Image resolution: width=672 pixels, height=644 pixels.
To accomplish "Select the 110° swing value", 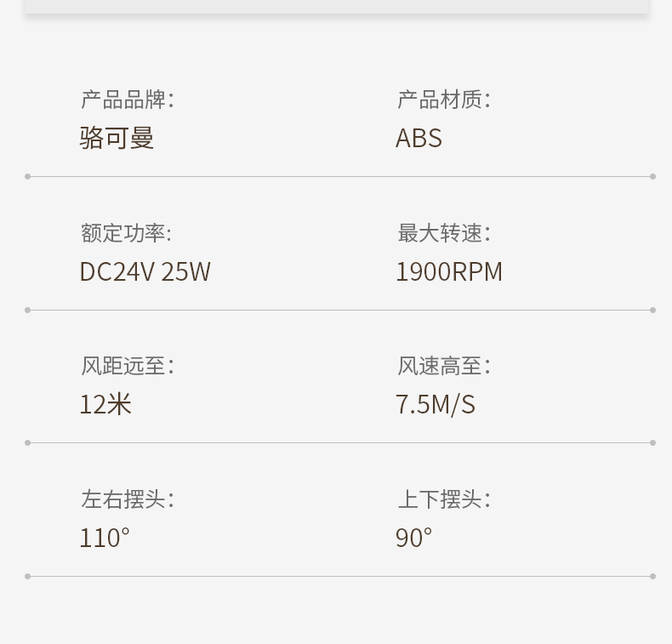I will (x=105, y=538).
